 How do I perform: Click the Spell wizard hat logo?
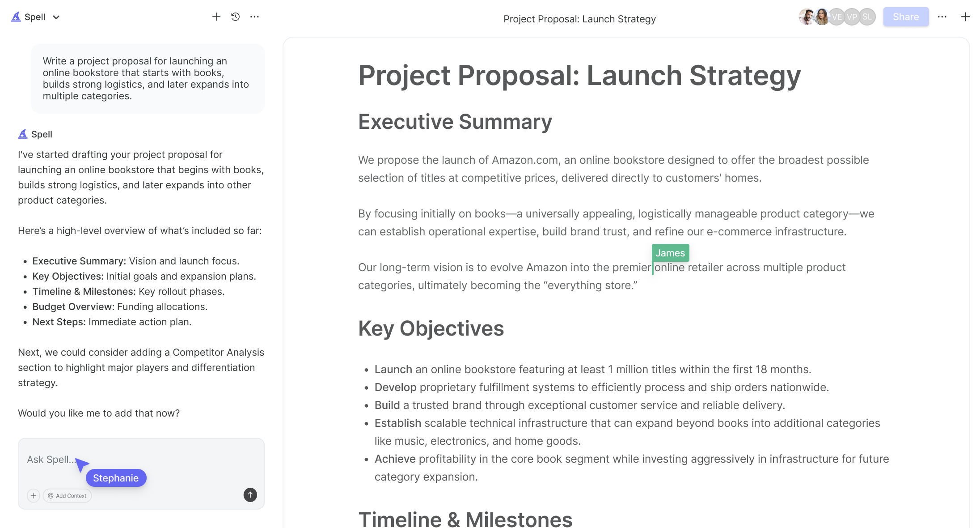point(16,17)
